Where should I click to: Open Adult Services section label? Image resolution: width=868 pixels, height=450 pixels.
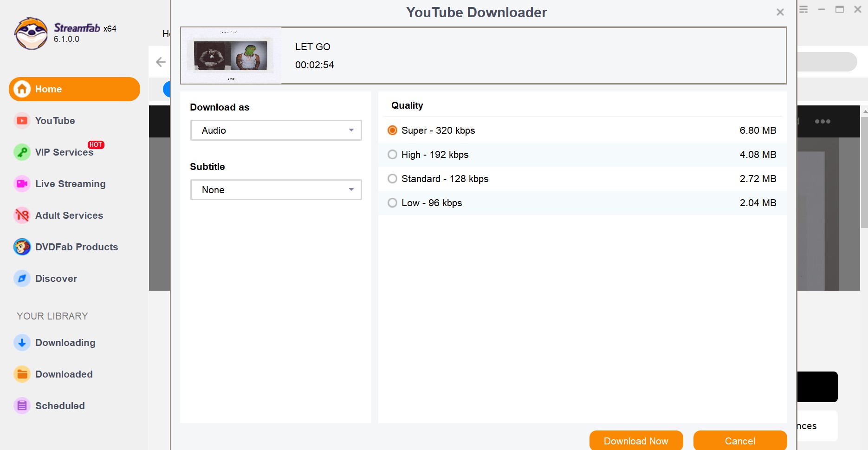tap(69, 215)
